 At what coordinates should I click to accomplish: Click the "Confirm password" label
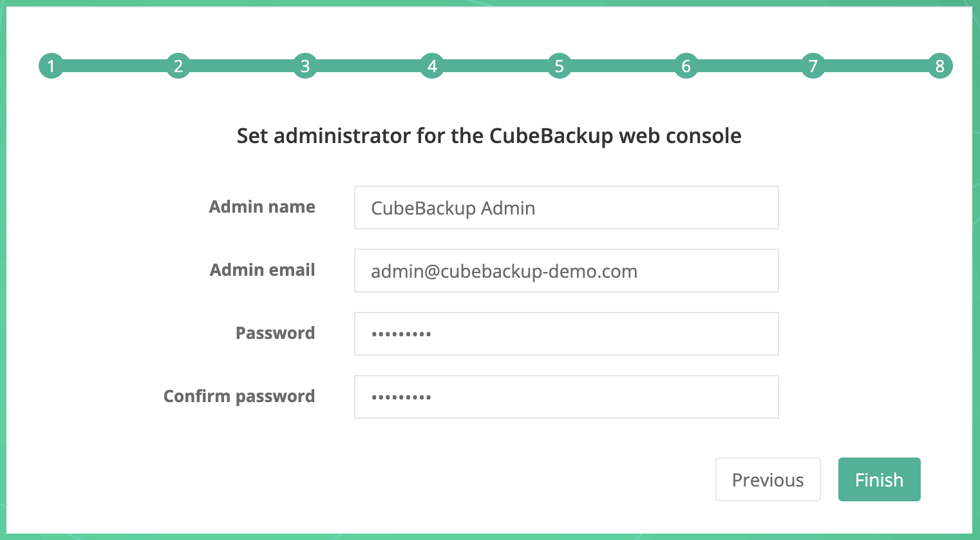[239, 396]
